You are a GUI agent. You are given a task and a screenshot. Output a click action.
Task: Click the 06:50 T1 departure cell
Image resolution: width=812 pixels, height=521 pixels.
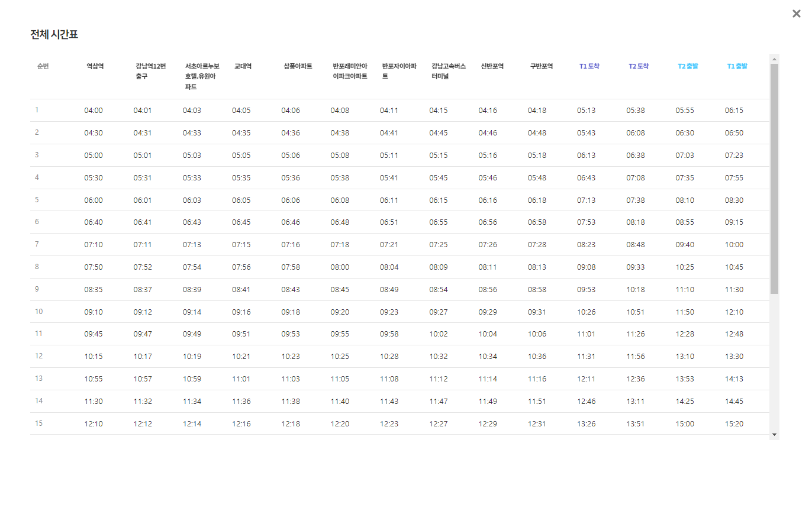point(734,133)
